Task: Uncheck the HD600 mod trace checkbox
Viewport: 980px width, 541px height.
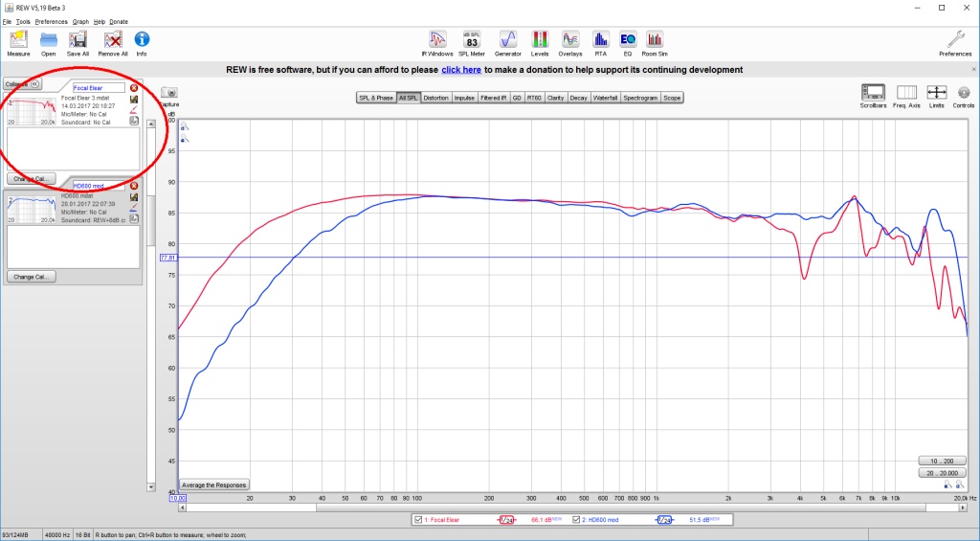Action: click(x=575, y=519)
